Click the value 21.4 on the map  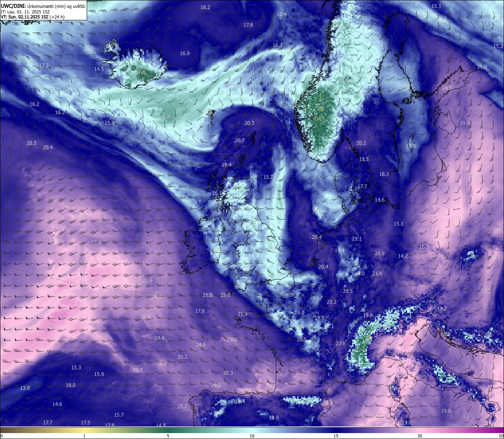click(x=243, y=314)
